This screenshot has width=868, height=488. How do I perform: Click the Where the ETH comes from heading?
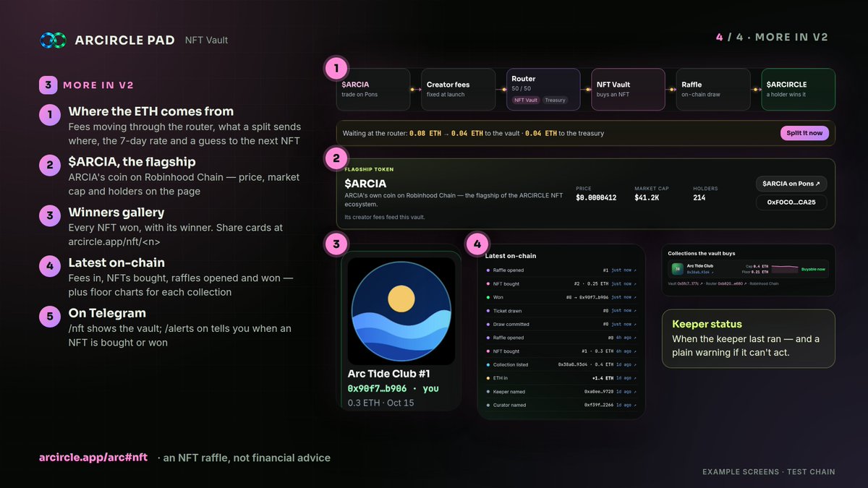pyautogui.click(x=150, y=112)
